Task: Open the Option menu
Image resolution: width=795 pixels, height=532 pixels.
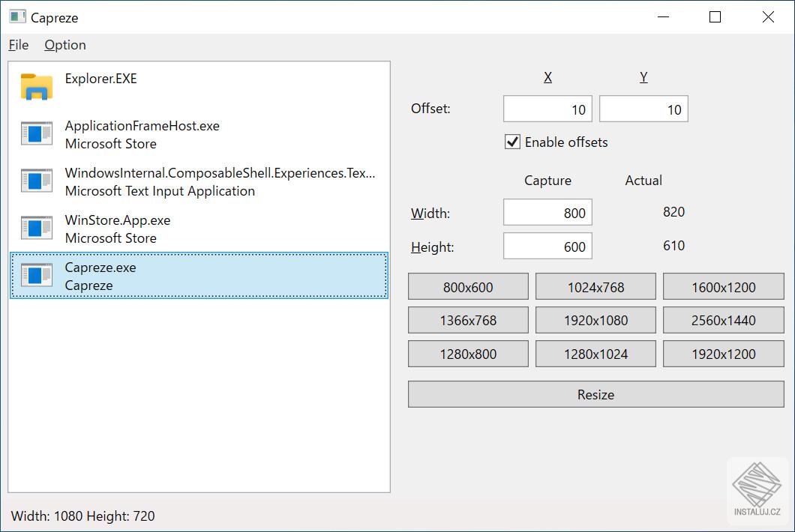Action: [x=65, y=45]
